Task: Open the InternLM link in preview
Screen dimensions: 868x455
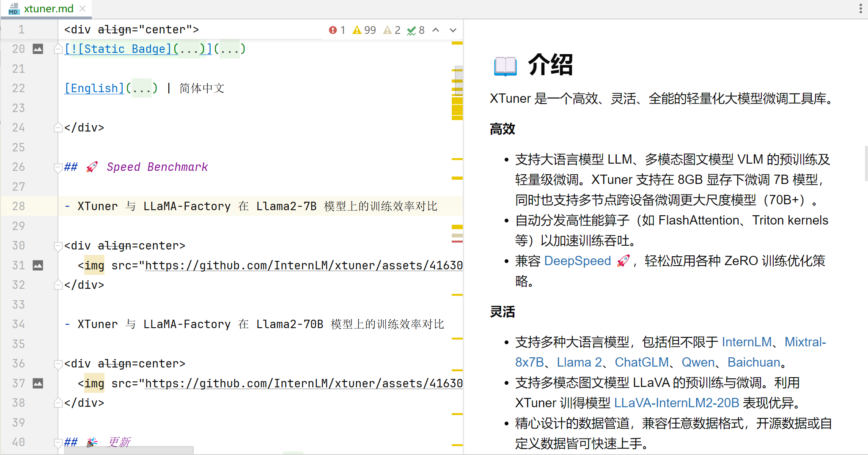Action: pyautogui.click(x=747, y=342)
